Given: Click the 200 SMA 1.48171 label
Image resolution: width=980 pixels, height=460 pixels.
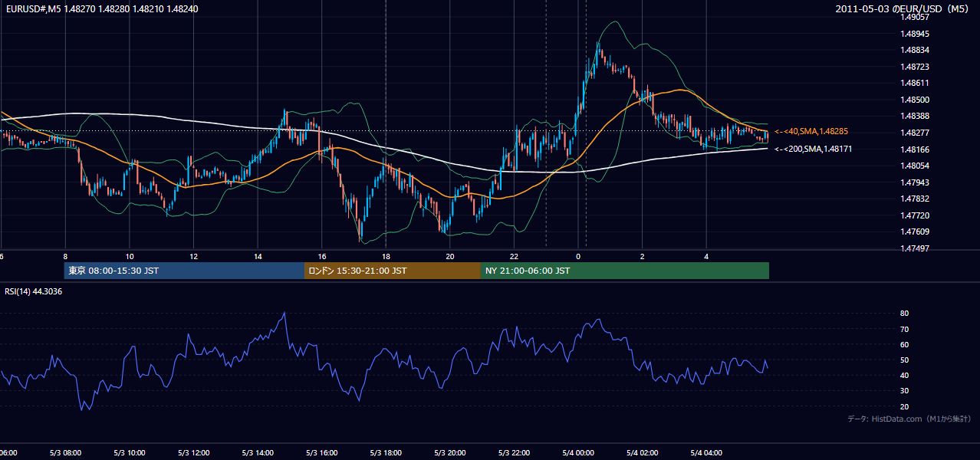Looking at the screenshot, I should pyautogui.click(x=813, y=149).
